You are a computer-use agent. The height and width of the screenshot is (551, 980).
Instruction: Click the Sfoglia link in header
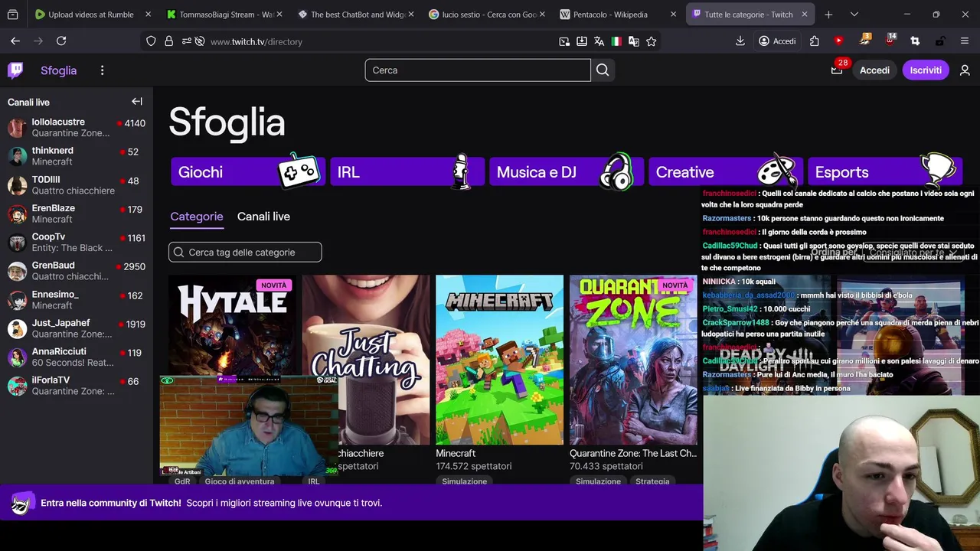(59, 70)
